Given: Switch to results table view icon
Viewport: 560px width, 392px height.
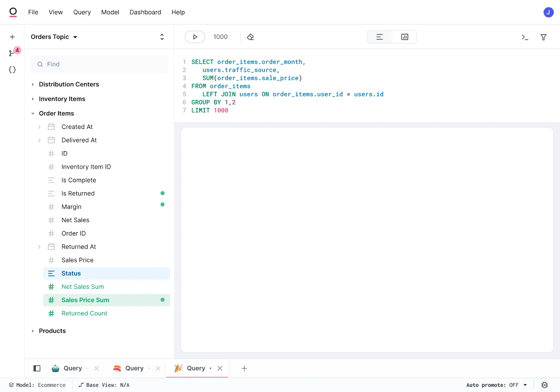Looking at the screenshot, I should pyautogui.click(x=379, y=37).
